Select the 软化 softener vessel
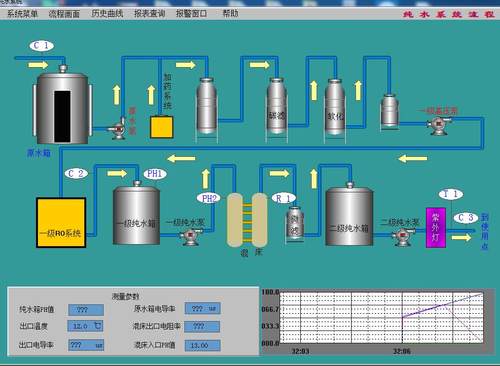 [x=335, y=111]
